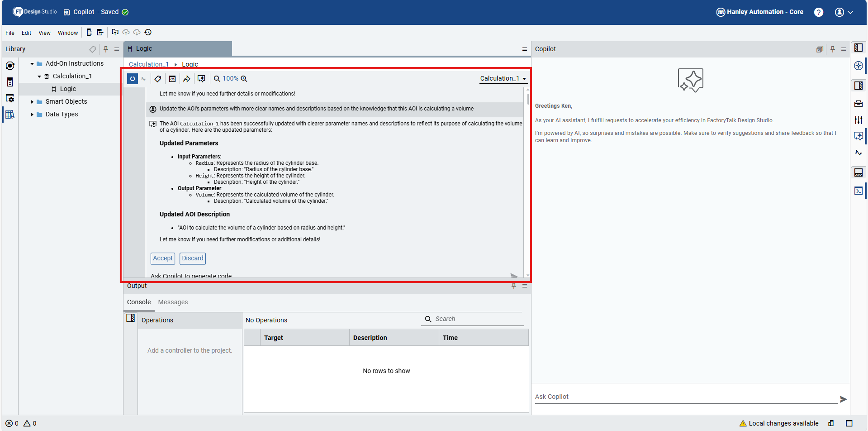
Task: Select the Smart Objects folder label
Action: (x=66, y=101)
